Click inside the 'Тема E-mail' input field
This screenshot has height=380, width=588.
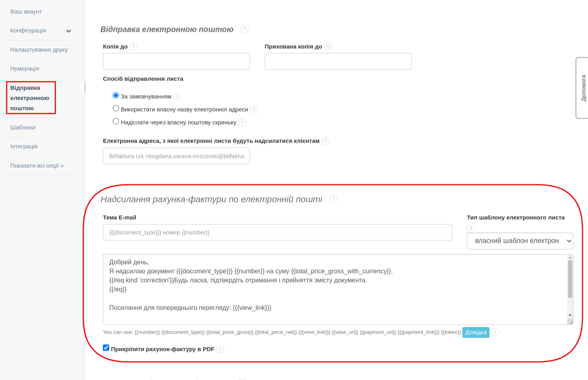pos(278,232)
